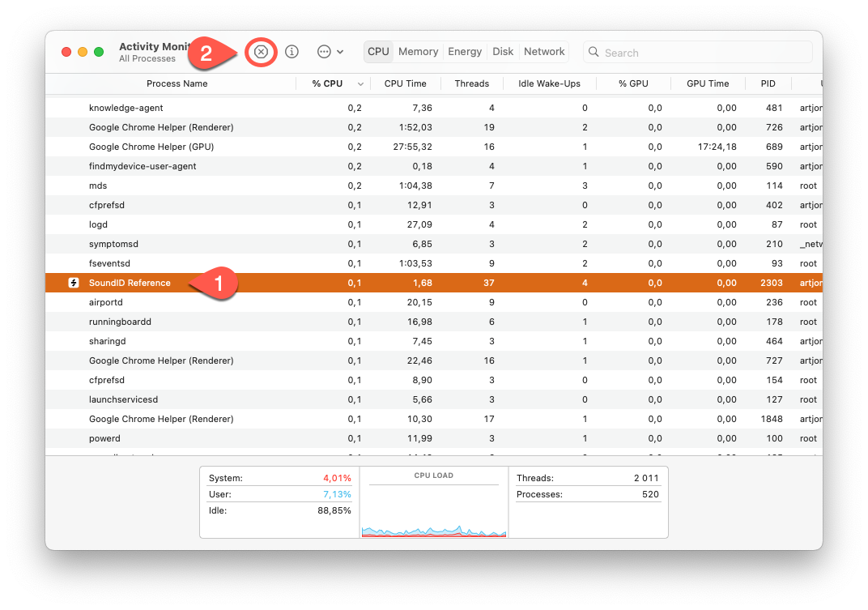Select Google Chrome Helper (Renderer) with PID 727
The width and height of the screenshot is (868, 610).
coord(434,360)
